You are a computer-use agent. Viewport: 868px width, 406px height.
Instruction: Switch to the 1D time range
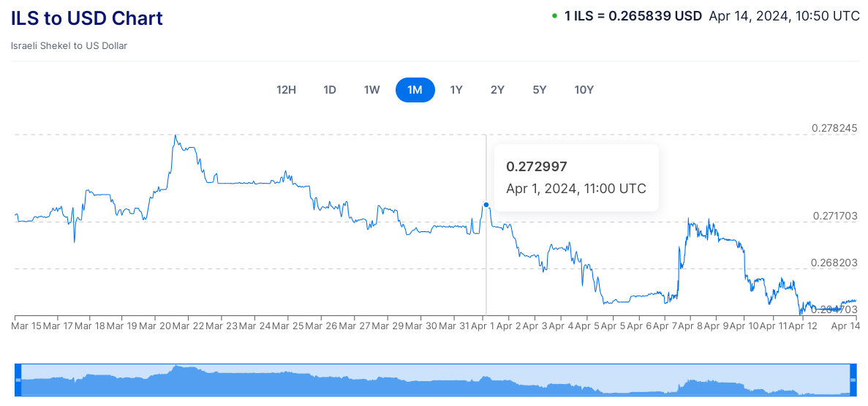tap(330, 90)
